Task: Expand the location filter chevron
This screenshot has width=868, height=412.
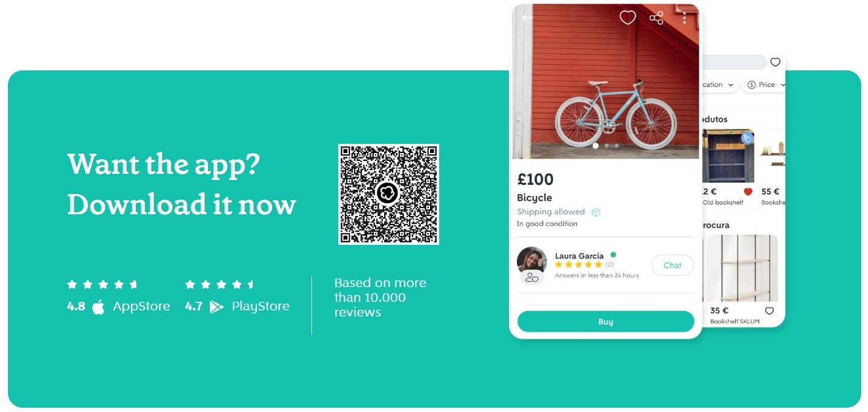Action: pos(730,84)
